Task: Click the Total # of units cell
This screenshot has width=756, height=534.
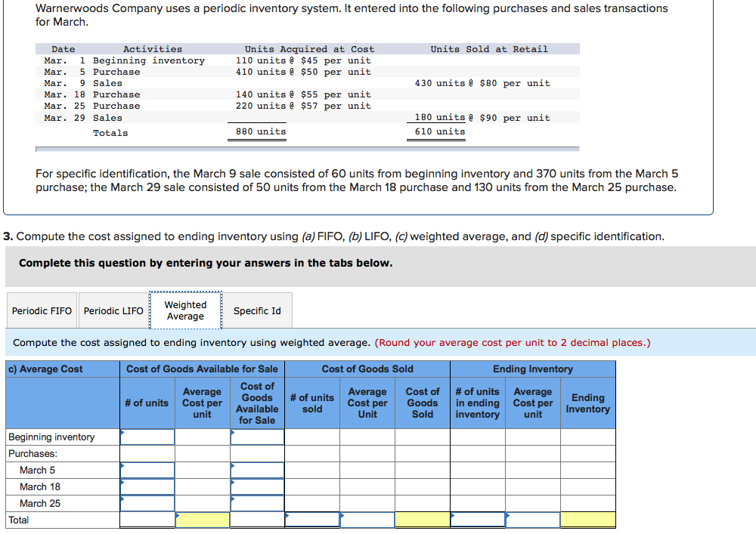Action: [x=147, y=520]
